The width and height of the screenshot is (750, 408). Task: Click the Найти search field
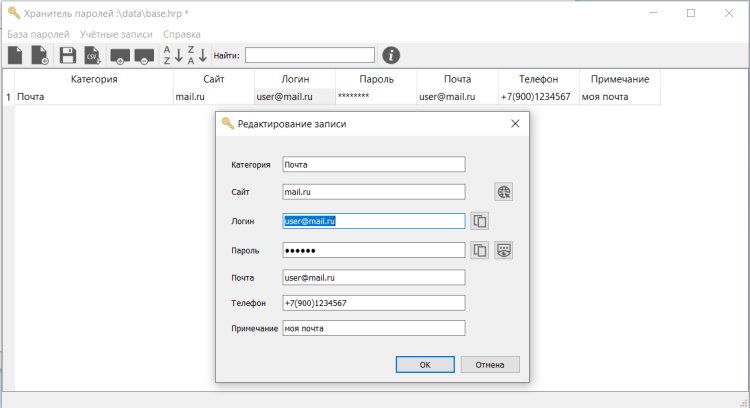(x=310, y=55)
